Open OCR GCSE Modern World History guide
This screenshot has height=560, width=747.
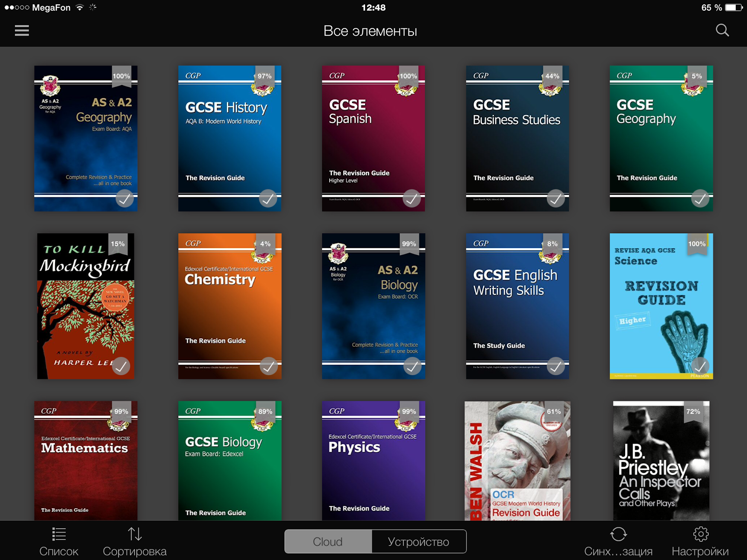pyautogui.click(x=517, y=461)
